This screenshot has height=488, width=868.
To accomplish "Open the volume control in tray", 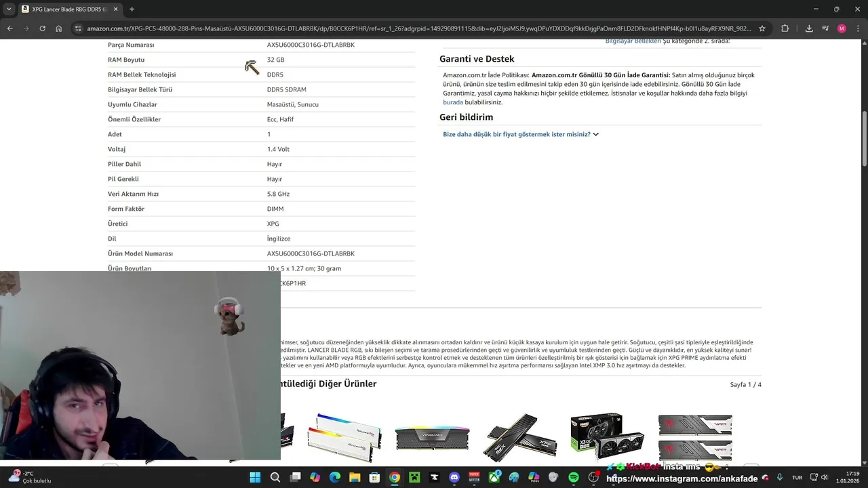I will pos(825,477).
